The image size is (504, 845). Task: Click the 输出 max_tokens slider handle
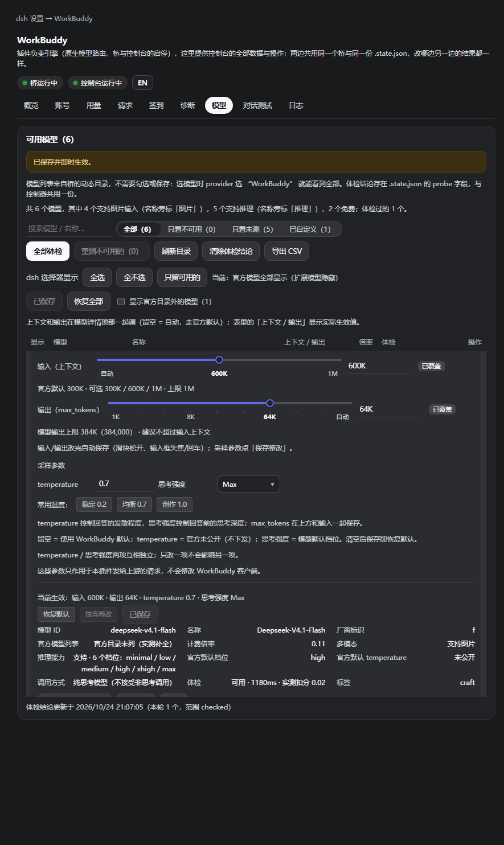(270, 403)
